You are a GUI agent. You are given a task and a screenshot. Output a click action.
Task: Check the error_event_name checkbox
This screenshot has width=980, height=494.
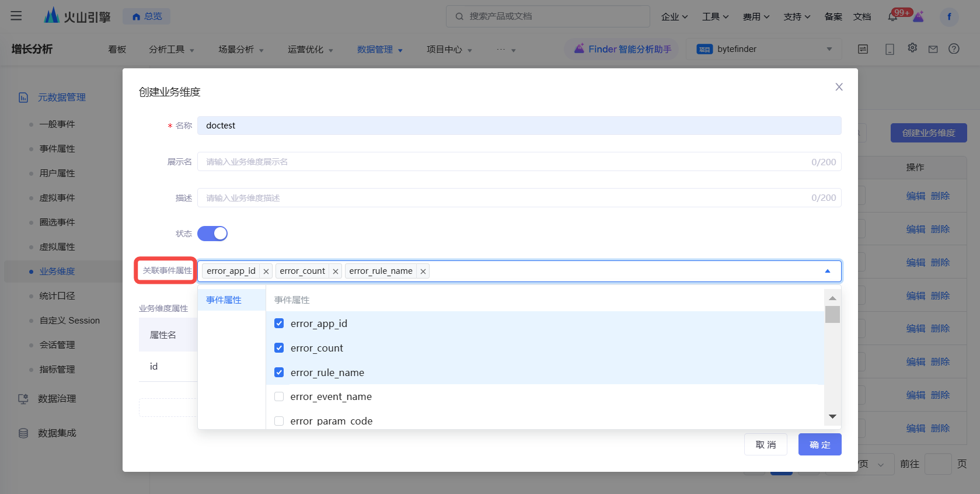coord(279,396)
